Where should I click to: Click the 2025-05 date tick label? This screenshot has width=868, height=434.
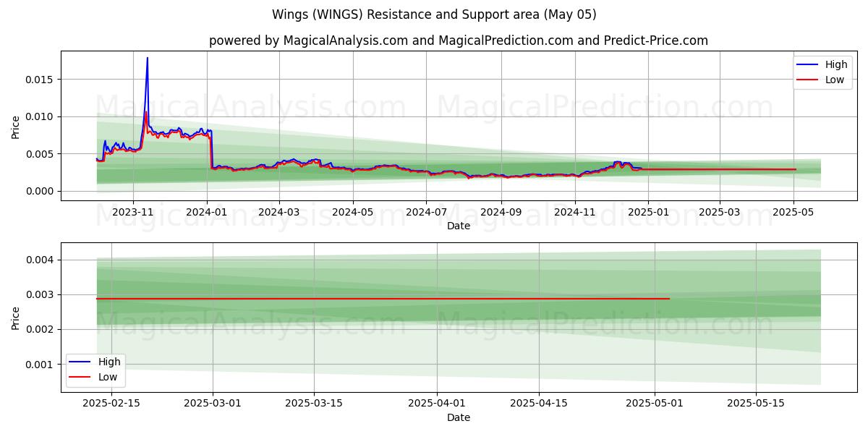(x=793, y=212)
